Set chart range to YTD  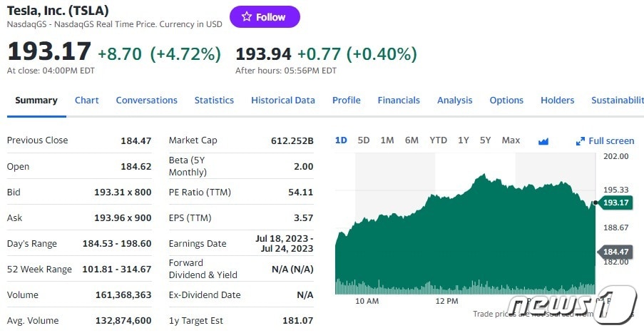click(438, 140)
